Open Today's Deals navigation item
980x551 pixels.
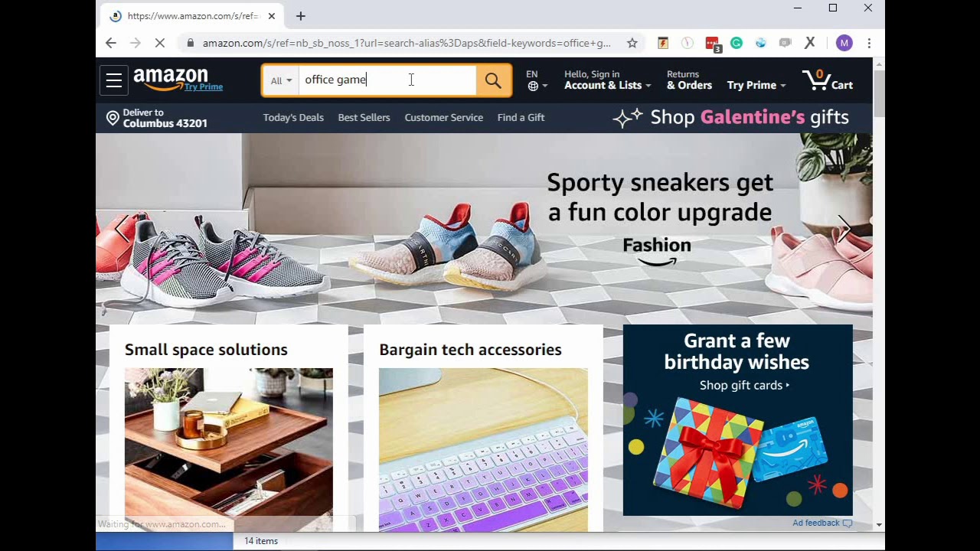[x=293, y=118]
